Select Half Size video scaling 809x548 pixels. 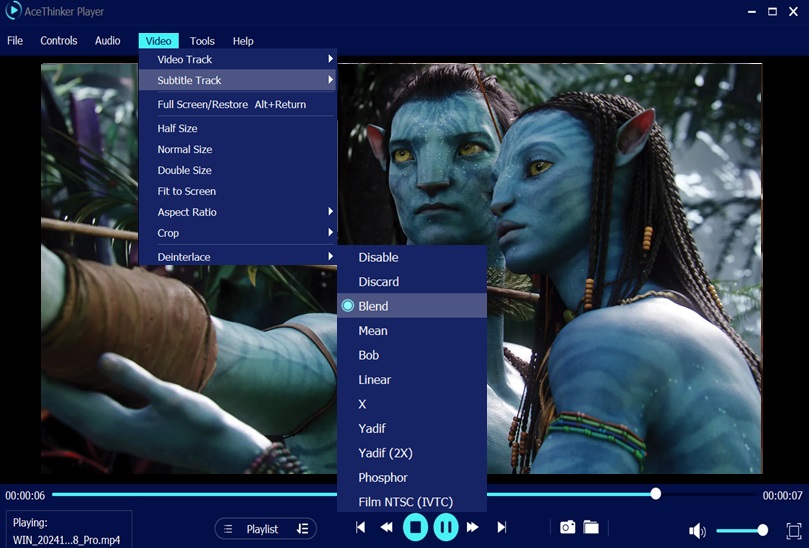(238, 128)
